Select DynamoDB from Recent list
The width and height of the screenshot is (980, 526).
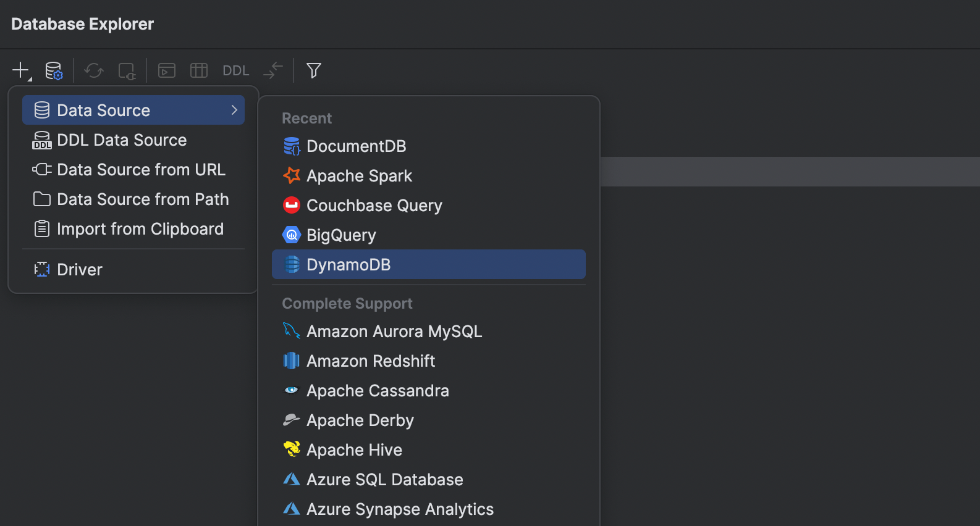click(348, 265)
